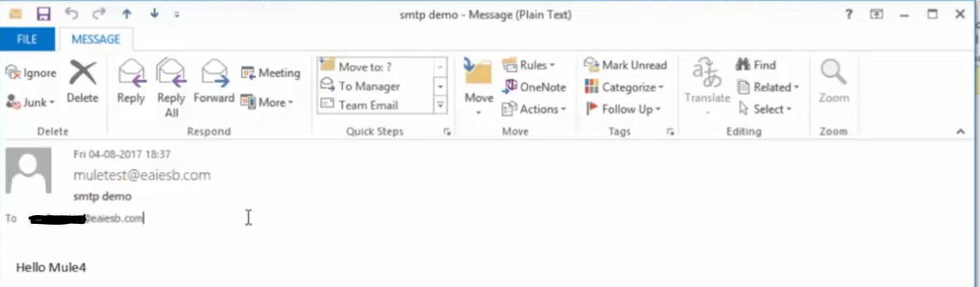Collapse the ribbon with the chevron
980x287 pixels.
(x=960, y=132)
